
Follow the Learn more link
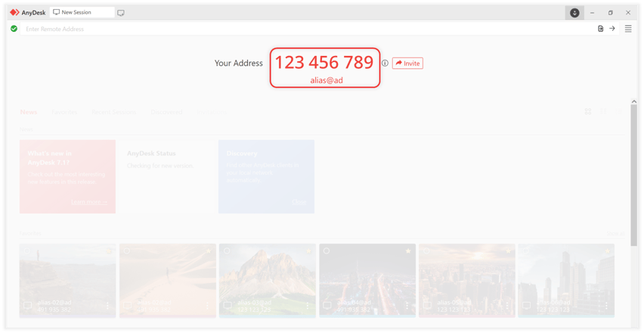coord(89,202)
